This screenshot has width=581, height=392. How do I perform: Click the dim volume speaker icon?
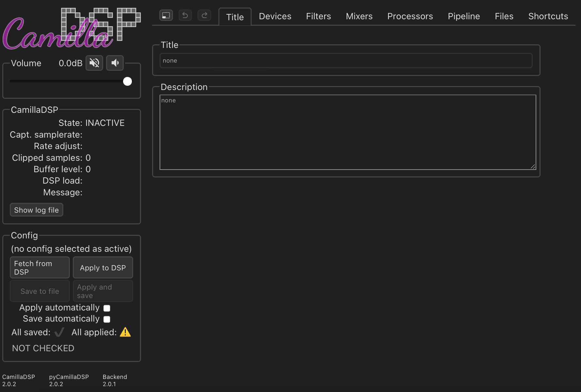click(x=115, y=63)
